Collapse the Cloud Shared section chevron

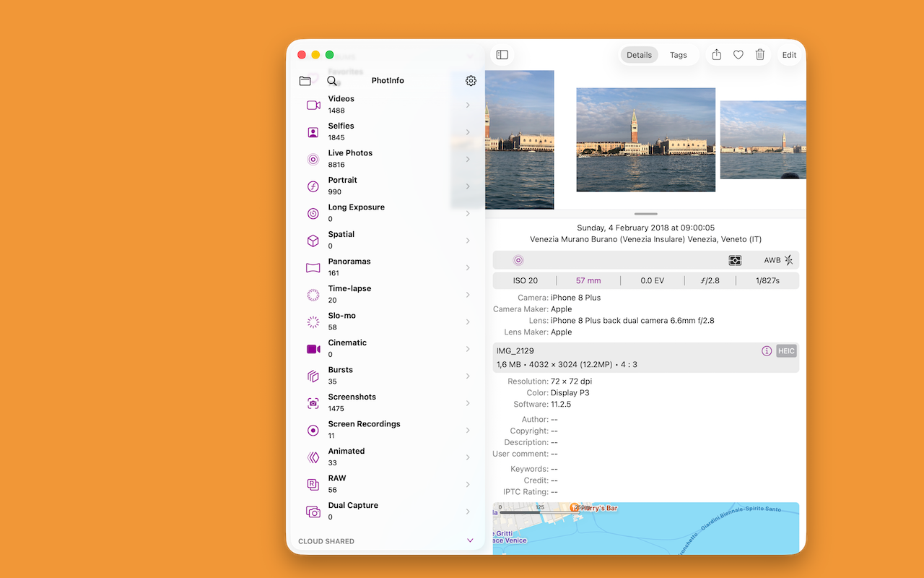pyautogui.click(x=470, y=540)
